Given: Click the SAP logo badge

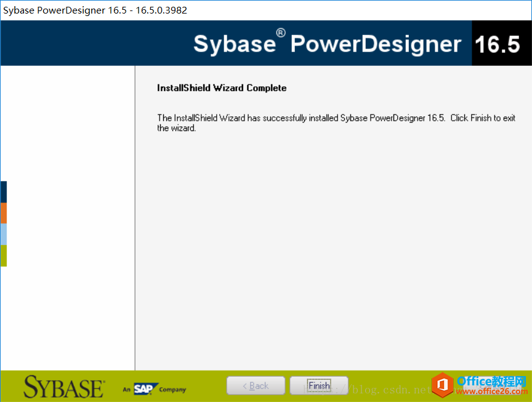Looking at the screenshot, I should pyautogui.click(x=143, y=388).
